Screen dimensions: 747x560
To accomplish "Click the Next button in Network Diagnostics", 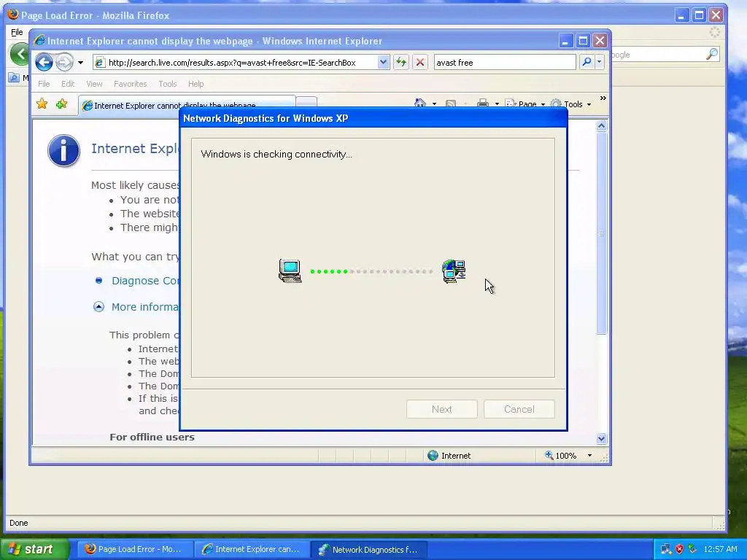I will tap(441, 409).
